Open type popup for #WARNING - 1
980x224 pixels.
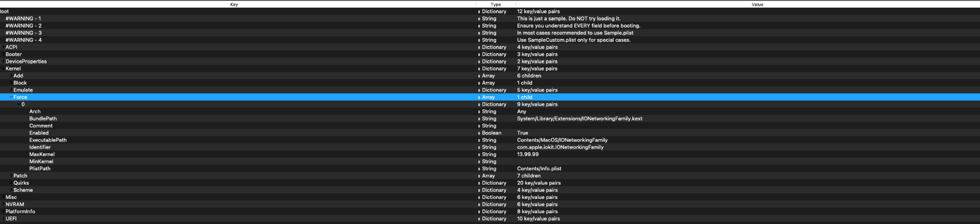(479, 18)
